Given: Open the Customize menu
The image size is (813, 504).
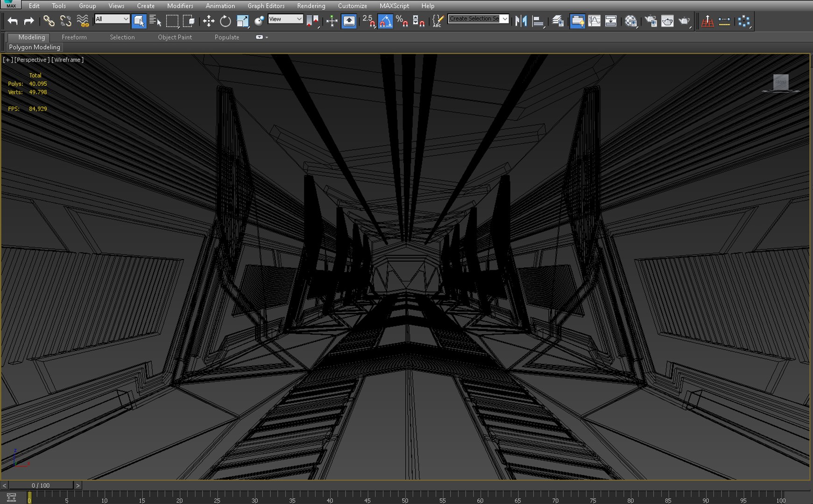Looking at the screenshot, I should (x=353, y=6).
